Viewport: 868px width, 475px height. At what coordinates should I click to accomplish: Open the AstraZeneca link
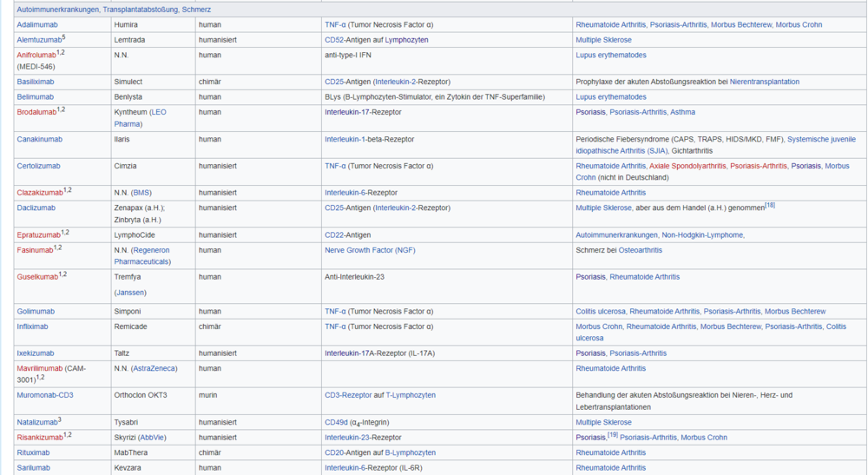tap(154, 368)
